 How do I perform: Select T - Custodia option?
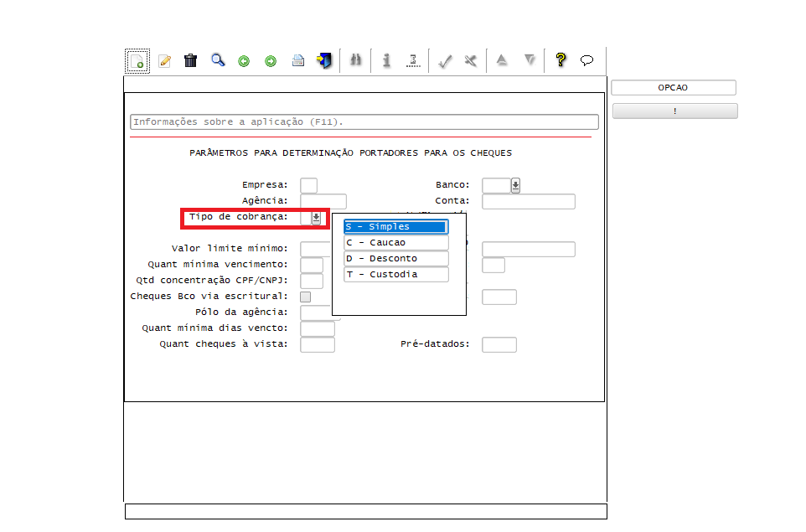[x=396, y=275]
